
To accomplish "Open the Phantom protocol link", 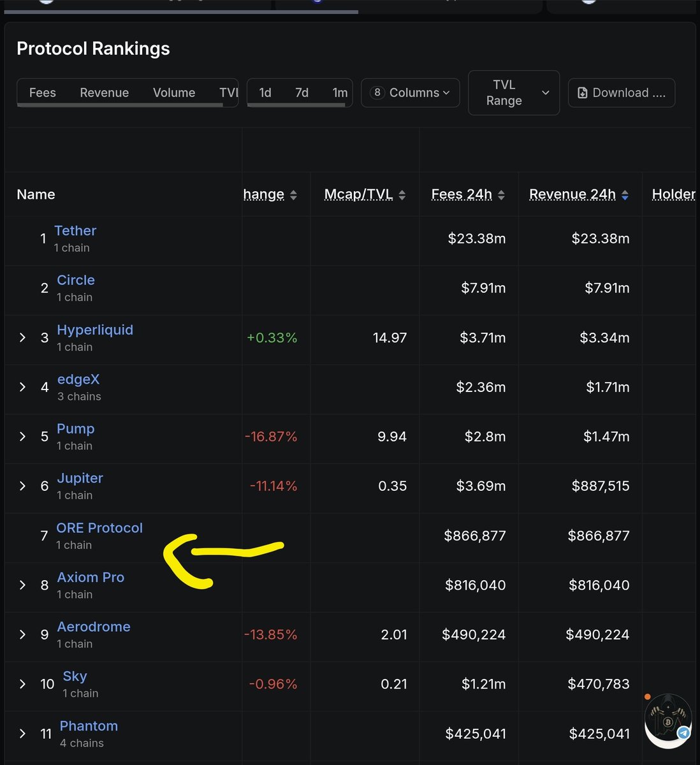I will pyautogui.click(x=89, y=725).
